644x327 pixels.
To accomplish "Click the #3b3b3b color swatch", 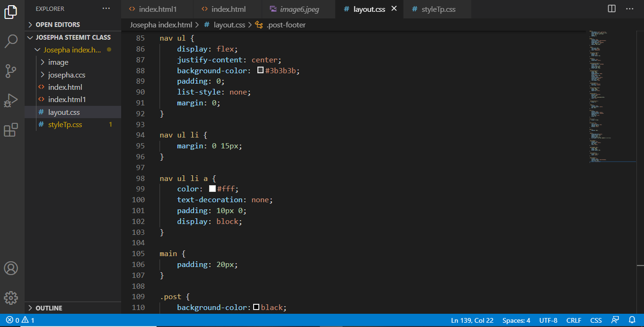I will click(260, 70).
